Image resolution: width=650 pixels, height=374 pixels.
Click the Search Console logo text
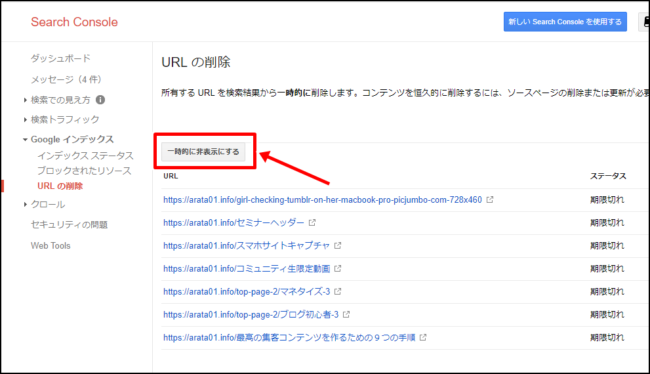click(74, 22)
